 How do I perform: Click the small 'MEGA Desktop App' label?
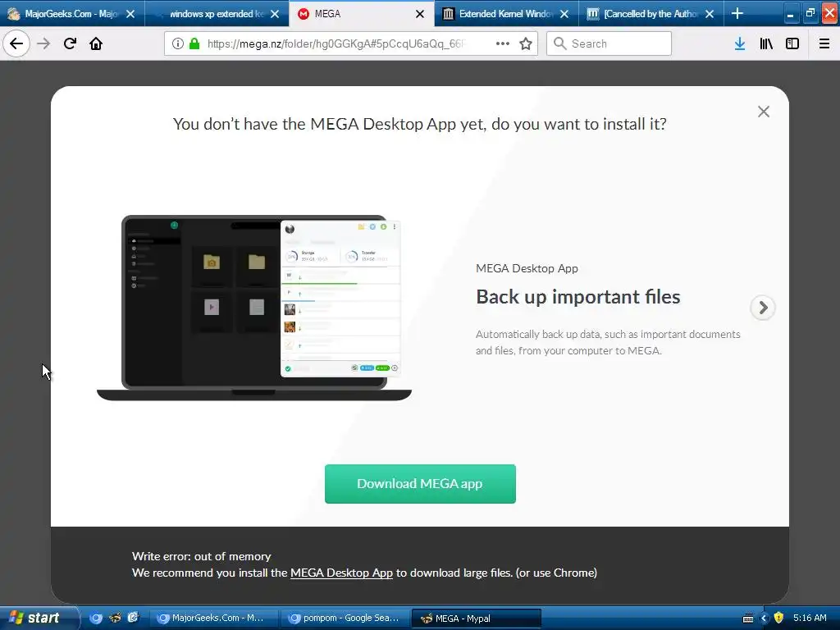(x=527, y=268)
